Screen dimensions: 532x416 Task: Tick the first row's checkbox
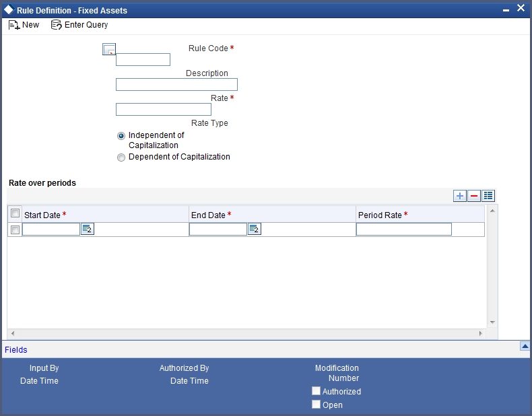click(x=15, y=230)
